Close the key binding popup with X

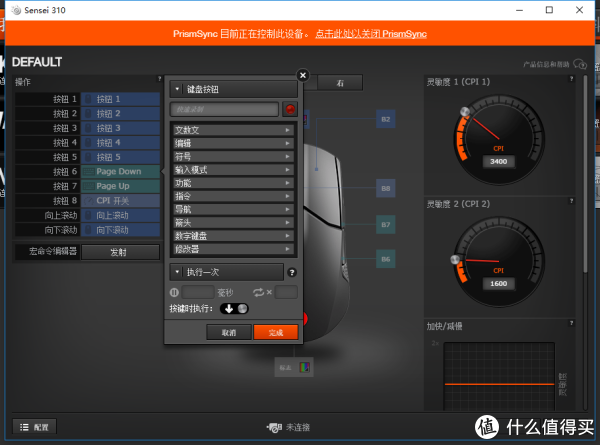coord(303,75)
